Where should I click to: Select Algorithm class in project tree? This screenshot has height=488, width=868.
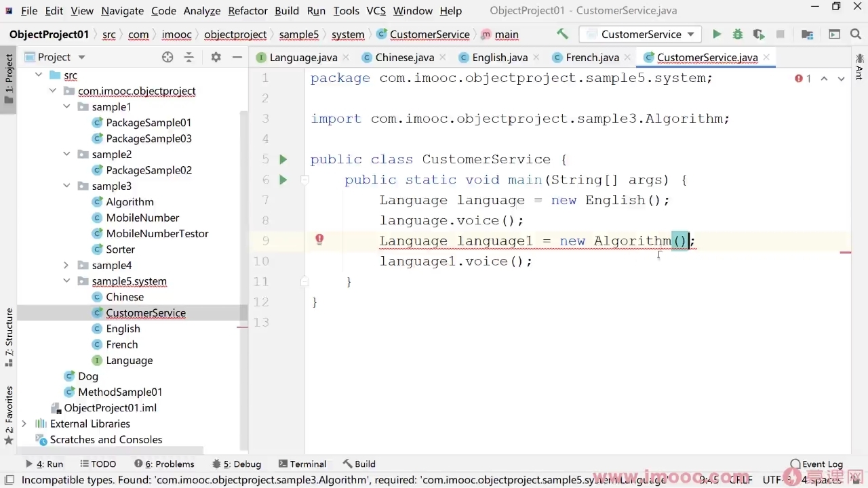click(130, 202)
